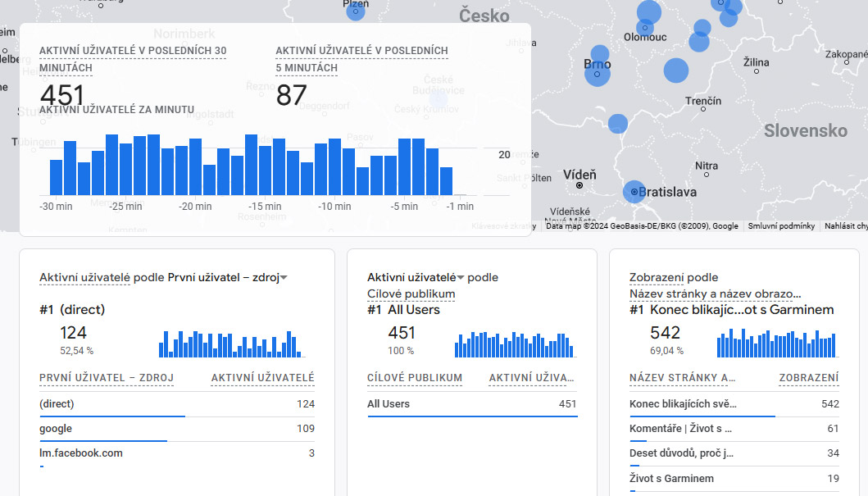Click the #1 (direct) top source heading
The image size is (868, 496).
(72, 309)
